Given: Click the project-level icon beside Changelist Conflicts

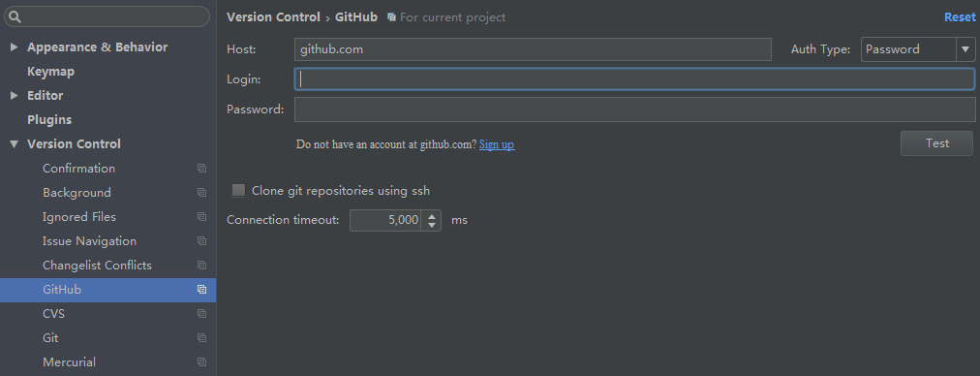Looking at the screenshot, I should [x=201, y=266].
